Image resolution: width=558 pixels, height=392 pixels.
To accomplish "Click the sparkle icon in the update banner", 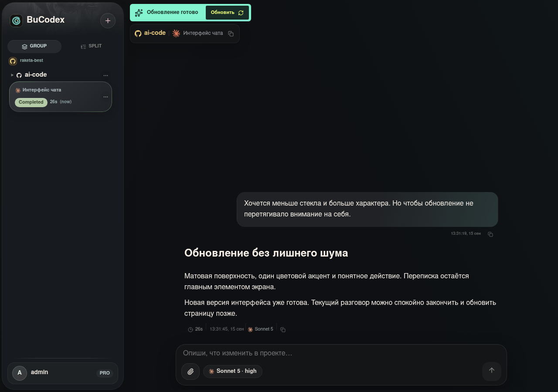I will click(139, 13).
